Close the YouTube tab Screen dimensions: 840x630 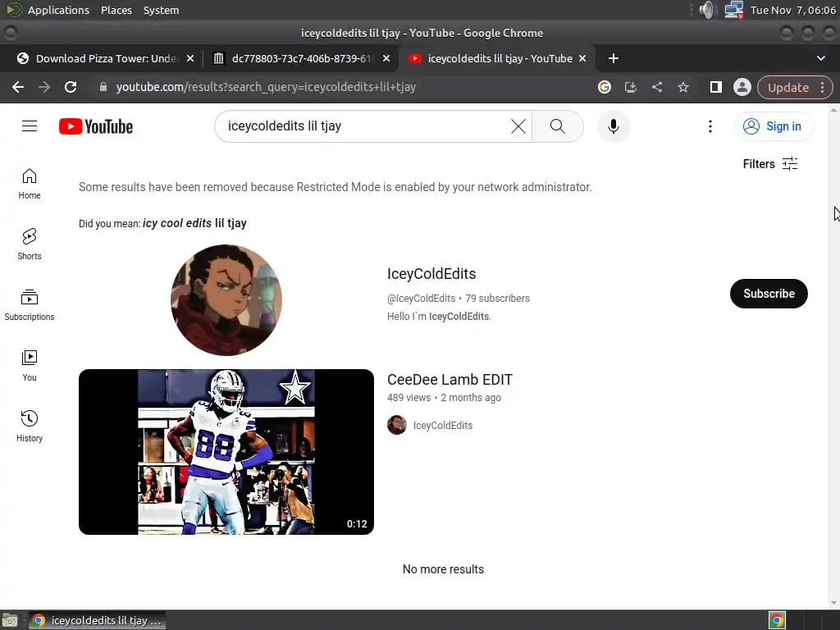coord(582,58)
